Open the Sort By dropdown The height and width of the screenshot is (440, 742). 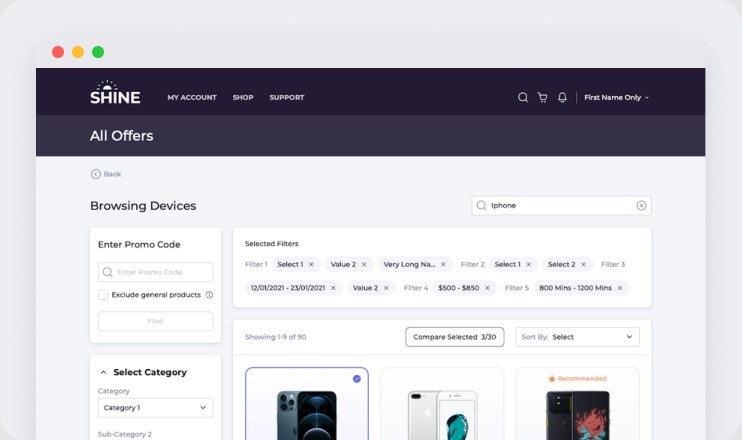point(577,337)
